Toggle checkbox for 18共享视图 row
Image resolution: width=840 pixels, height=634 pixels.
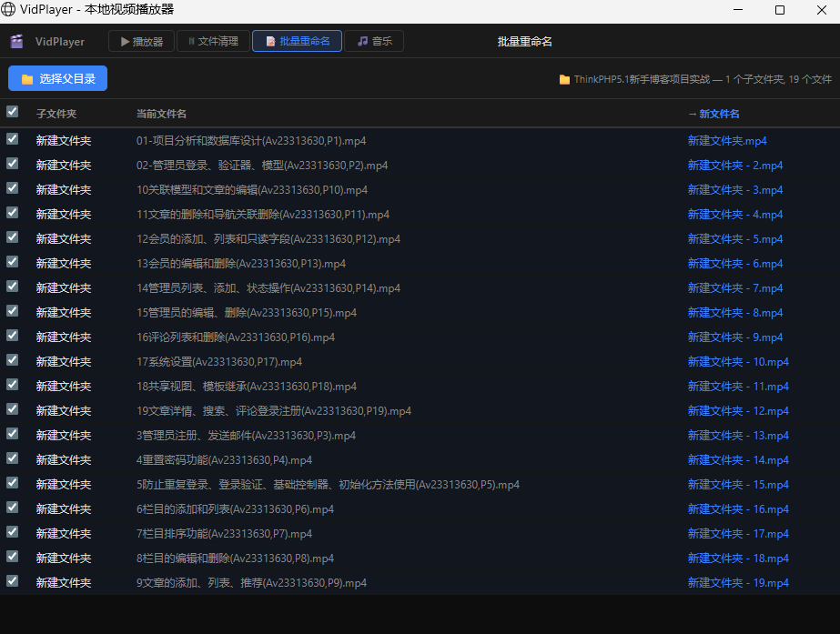tap(13, 385)
